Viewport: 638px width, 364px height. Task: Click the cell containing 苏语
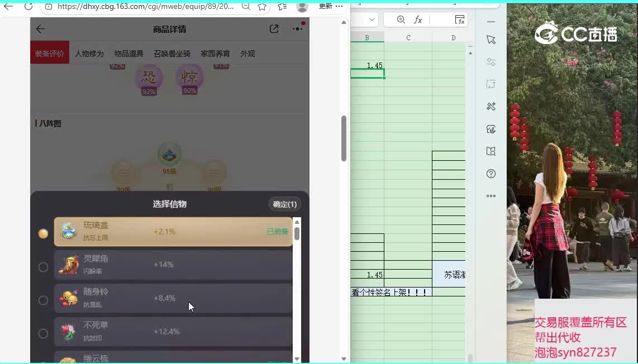point(449,275)
